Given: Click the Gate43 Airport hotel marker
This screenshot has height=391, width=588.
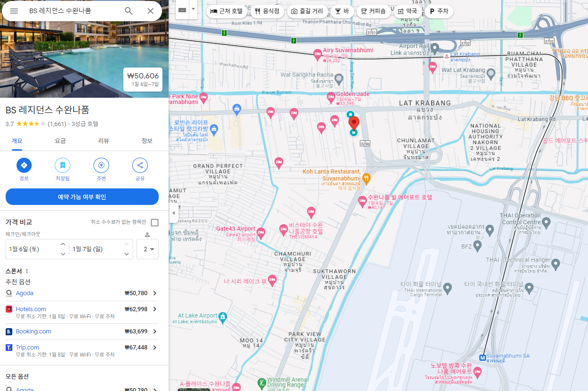Looking at the screenshot, I should click(260, 233).
